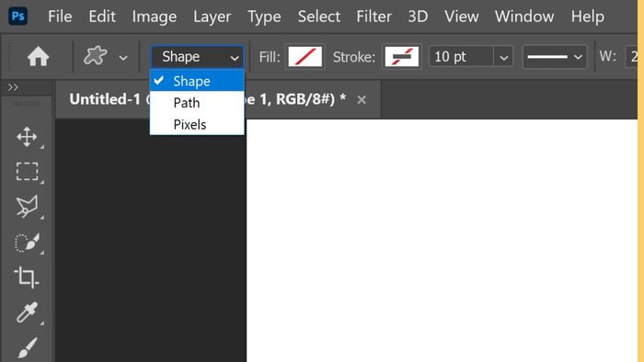Open the Stroke color swatch
The image size is (644, 362).
(x=402, y=57)
